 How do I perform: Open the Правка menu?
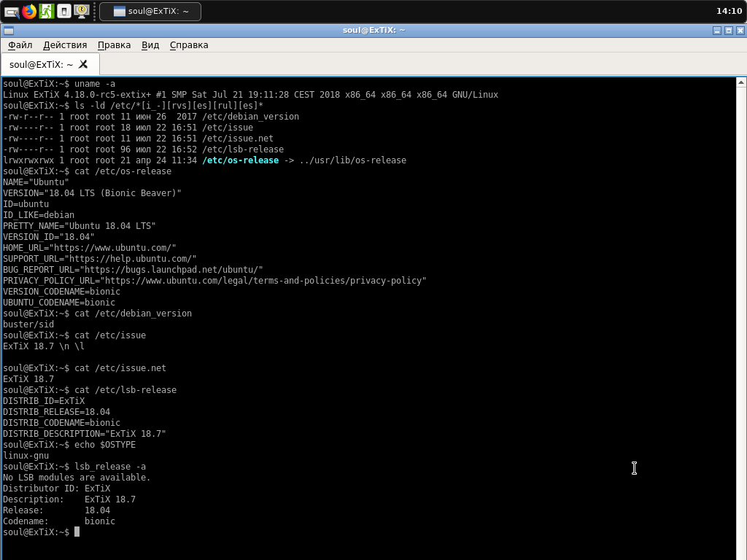tap(114, 45)
